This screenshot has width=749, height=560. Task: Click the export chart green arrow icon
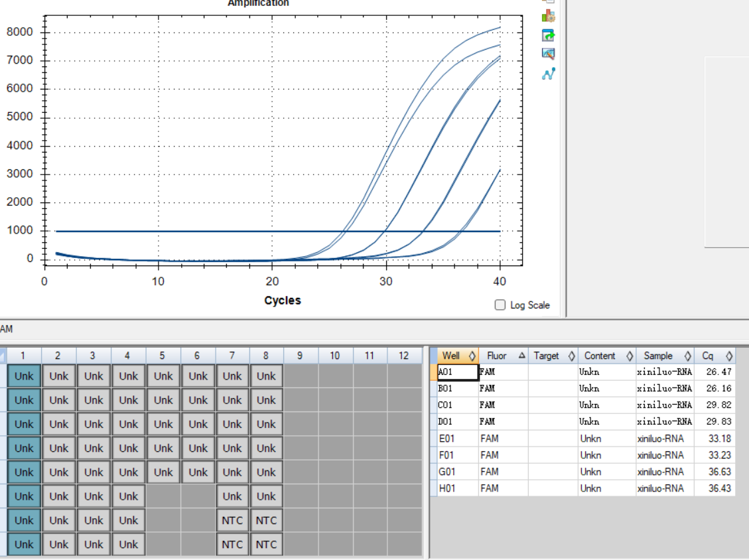549,35
